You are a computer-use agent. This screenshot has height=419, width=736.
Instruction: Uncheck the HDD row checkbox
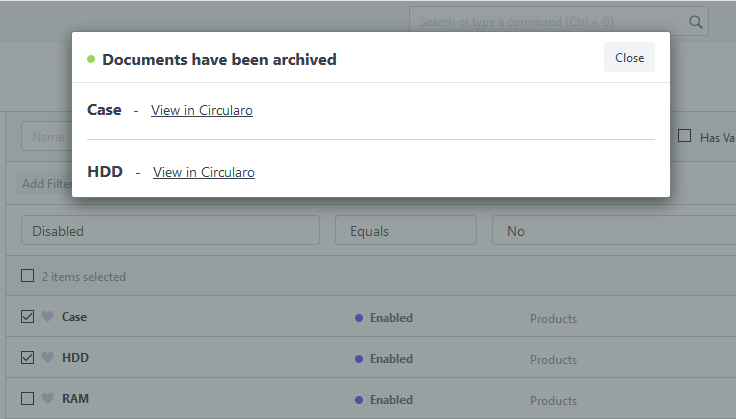pos(28,358)
